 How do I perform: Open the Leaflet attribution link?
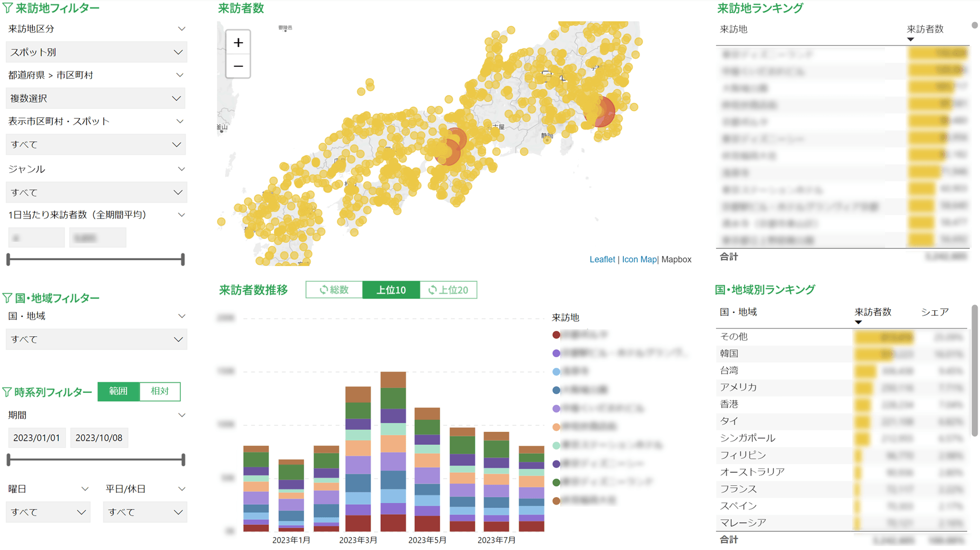point(602,260)
